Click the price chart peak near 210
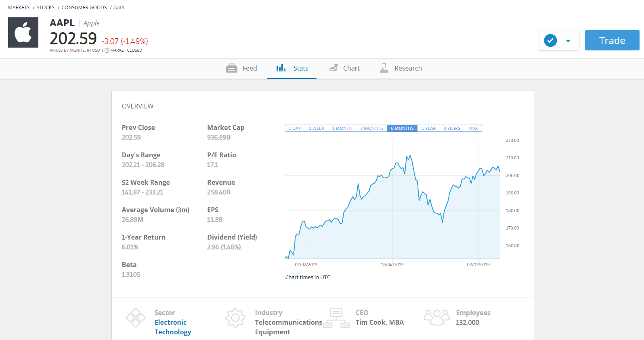 (x=410, y=156)
